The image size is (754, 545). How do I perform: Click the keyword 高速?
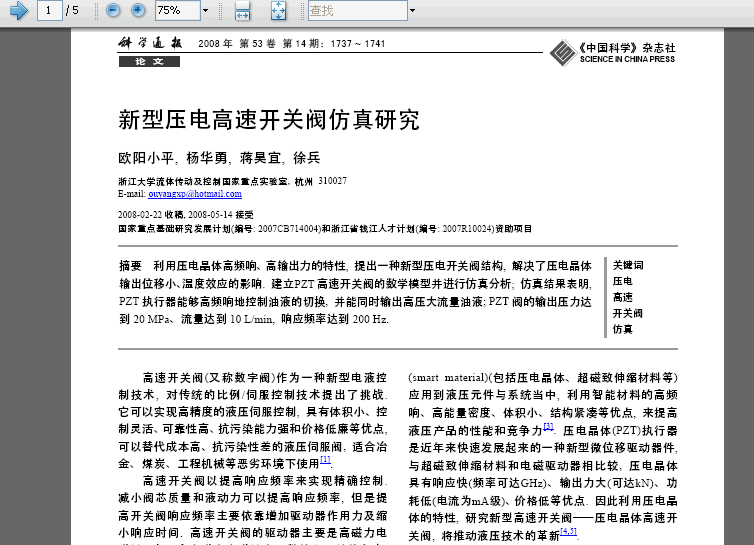point(623,297)
